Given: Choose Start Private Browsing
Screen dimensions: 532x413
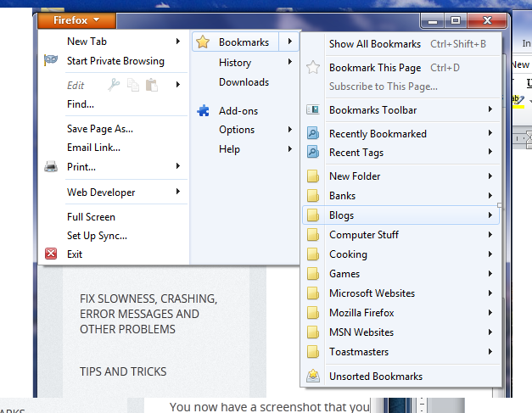Looking at the screenshot, I should point(114,61).
